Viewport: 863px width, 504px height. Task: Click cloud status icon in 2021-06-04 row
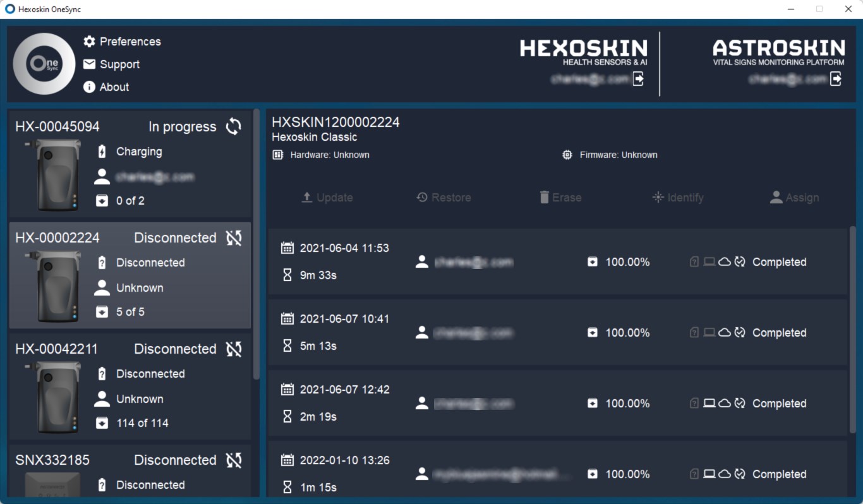click(725, 262)
